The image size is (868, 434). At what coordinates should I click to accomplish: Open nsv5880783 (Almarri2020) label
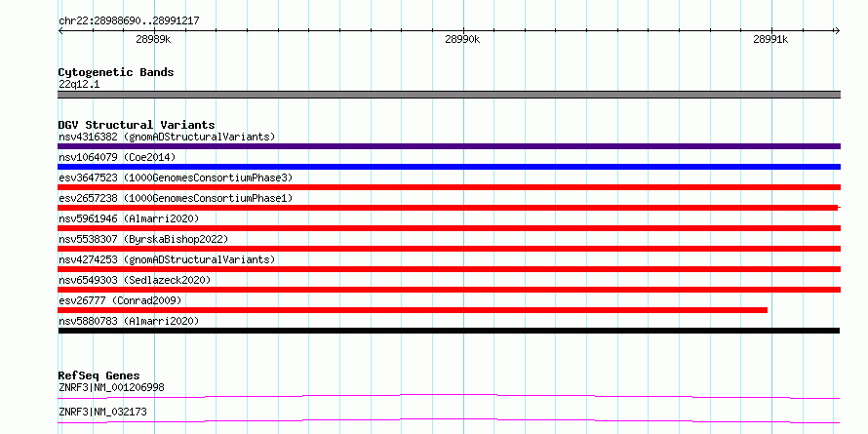click(129, 321)
